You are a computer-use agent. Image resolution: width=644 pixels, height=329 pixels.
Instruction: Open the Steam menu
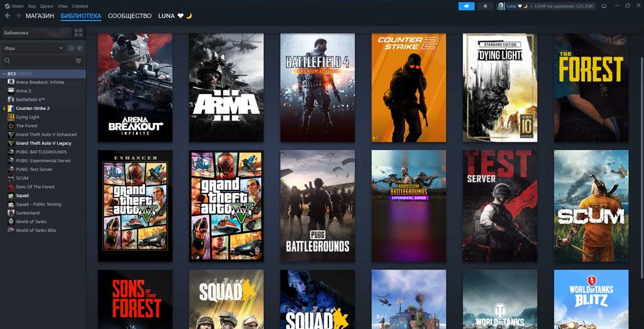coord(14,6)
